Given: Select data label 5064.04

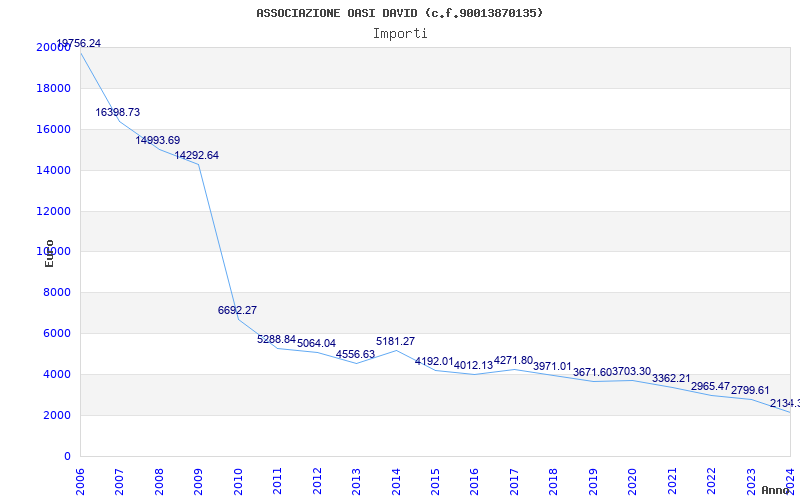Looking at the screenshot, I should [316, 343].
